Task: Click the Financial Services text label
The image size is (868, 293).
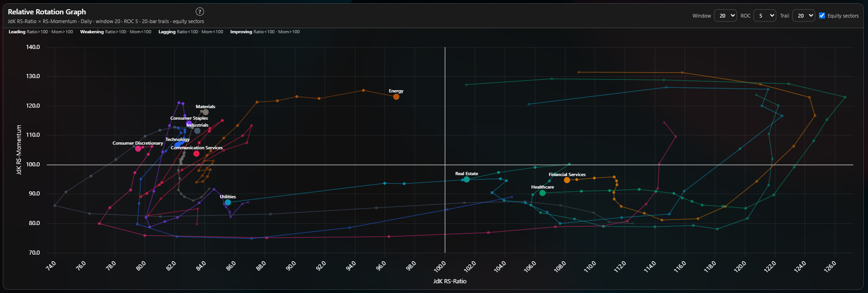Action: [567, 175]
